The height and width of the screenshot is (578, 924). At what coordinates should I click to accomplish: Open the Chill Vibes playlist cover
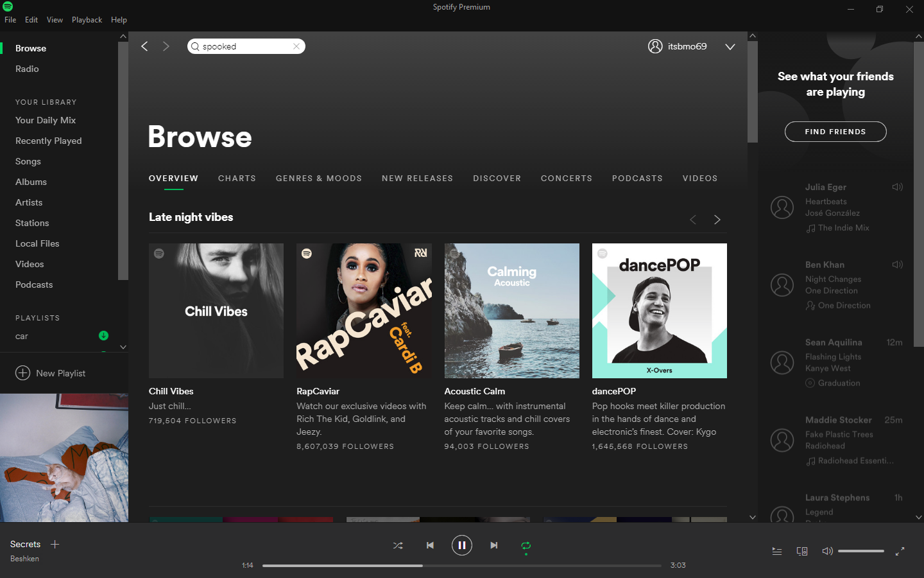216,311
